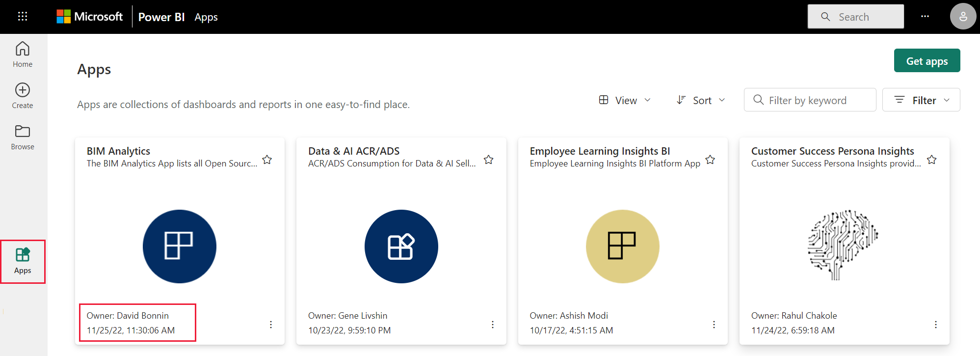
Task: Click the Power BI header link
Action: (x=161, y=17)
